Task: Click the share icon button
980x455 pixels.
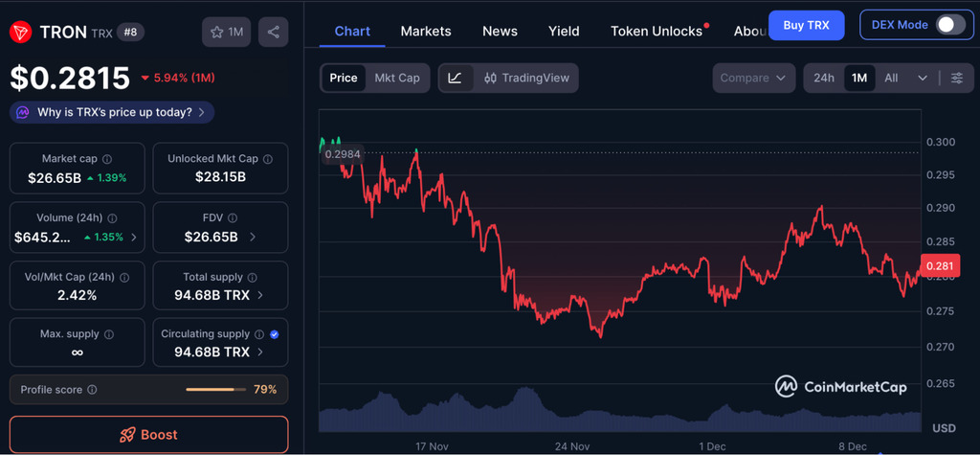Action: coord(274,32)
